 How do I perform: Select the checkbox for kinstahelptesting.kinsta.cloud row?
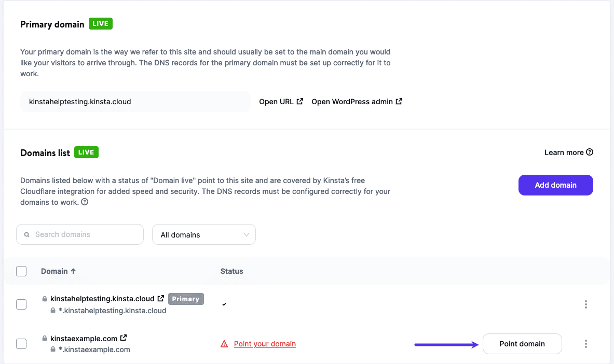(x=21, y=304)
